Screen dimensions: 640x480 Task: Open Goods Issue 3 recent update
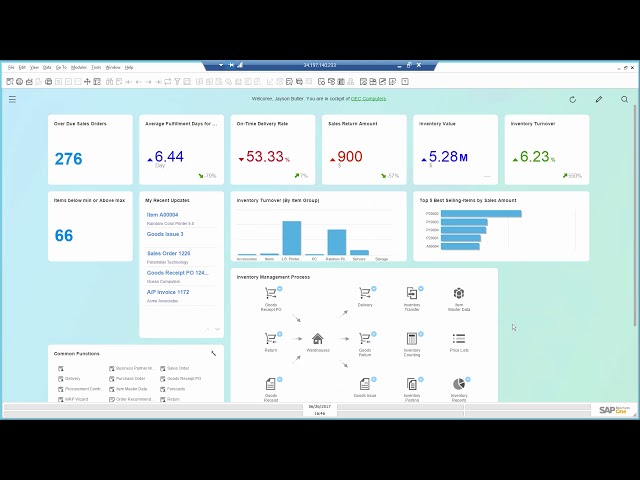[x=165, y=234]
